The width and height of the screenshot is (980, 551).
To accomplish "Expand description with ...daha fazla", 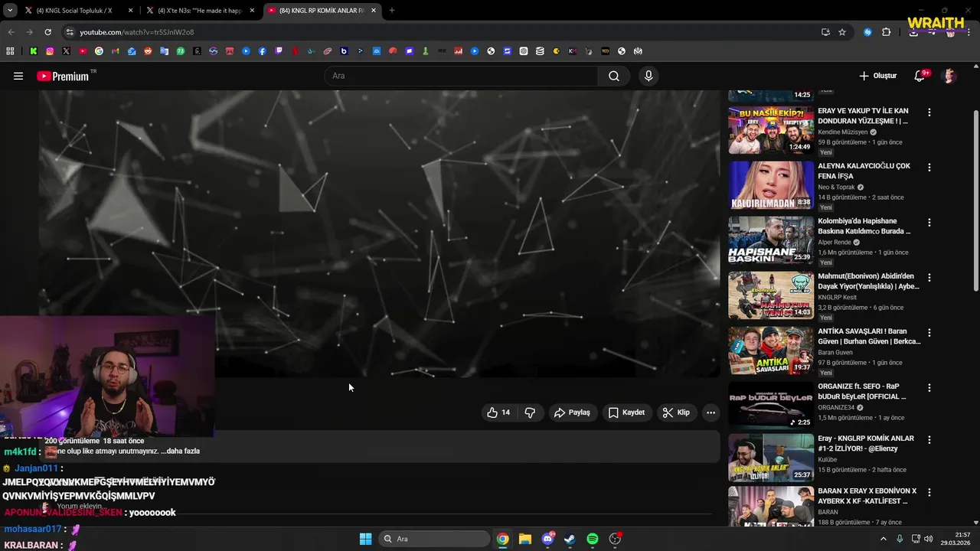I will tap(181, 451).
